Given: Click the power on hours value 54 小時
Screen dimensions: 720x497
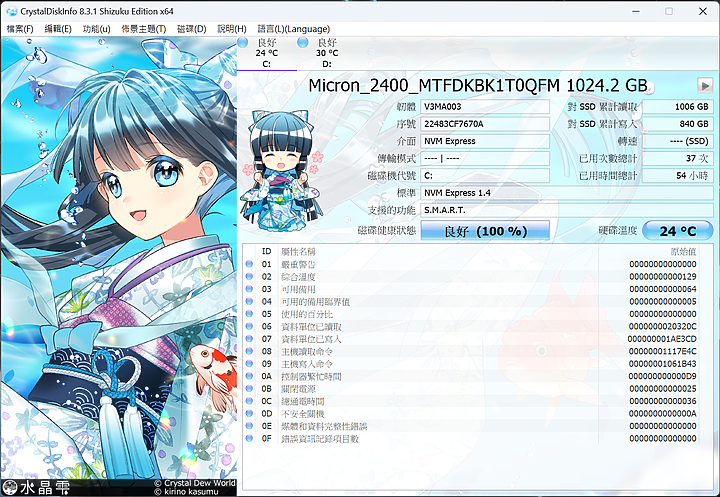Looking at the screenshot, I should pyautogui.click(x=678, y=175).
